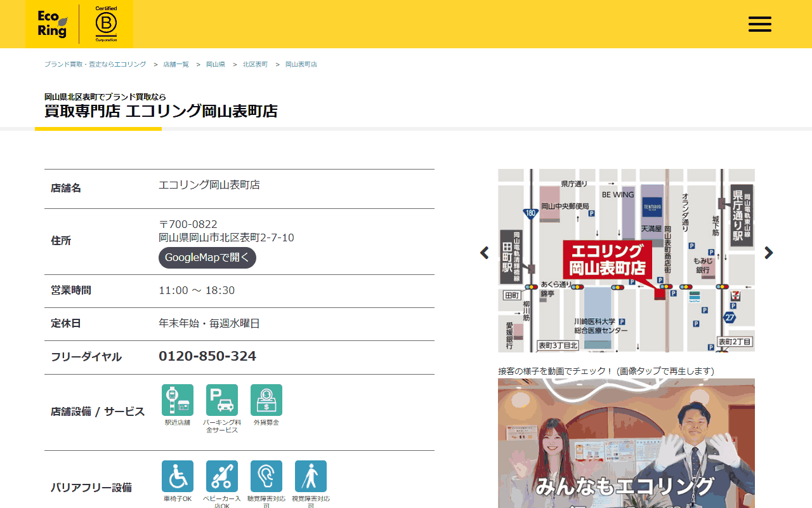The height and width of the screenshot is (508, 812).
Task: Click the フリーダイヤル row label
Action: click(86, 357)
